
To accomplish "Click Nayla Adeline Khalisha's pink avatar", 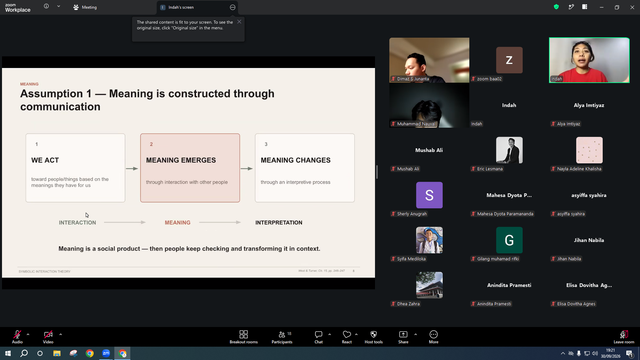I will click(589, 150).
